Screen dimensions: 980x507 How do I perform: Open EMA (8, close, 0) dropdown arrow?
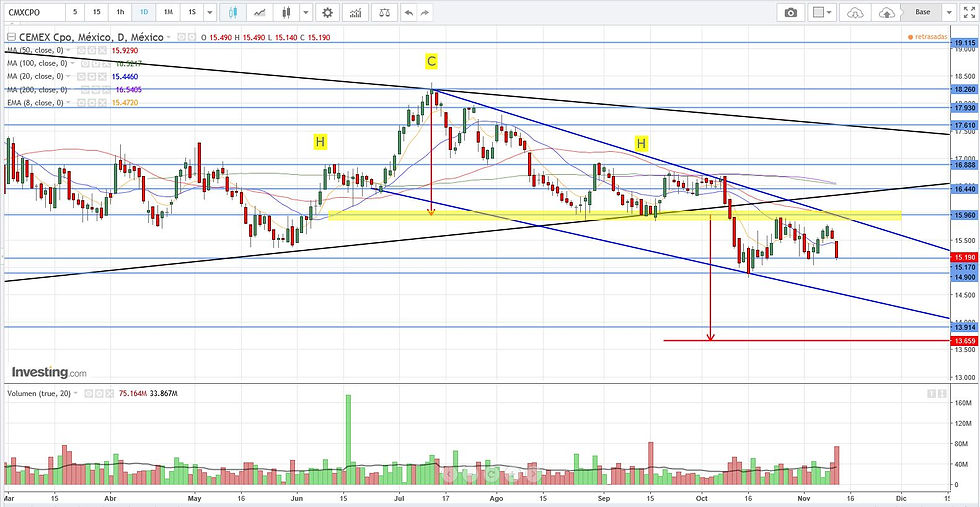68,102
